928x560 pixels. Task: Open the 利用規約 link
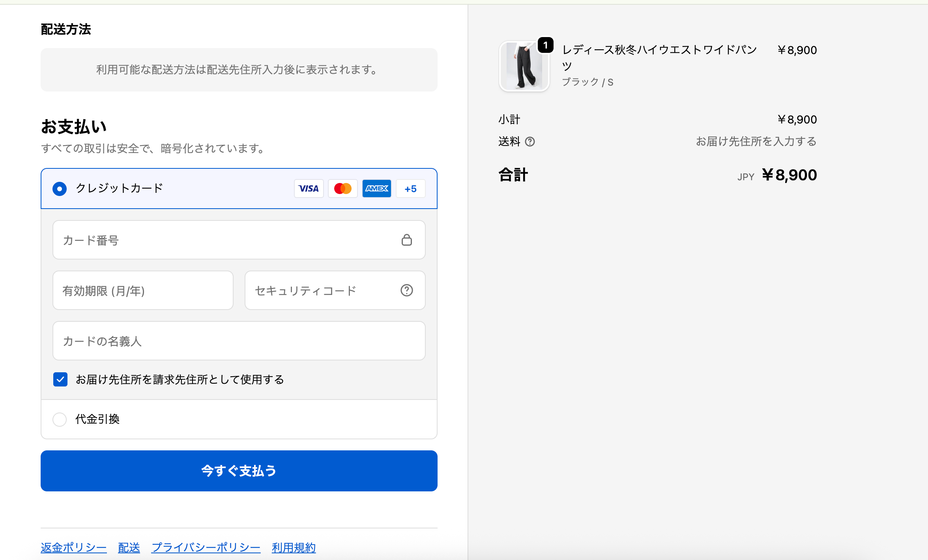[294, 547]
